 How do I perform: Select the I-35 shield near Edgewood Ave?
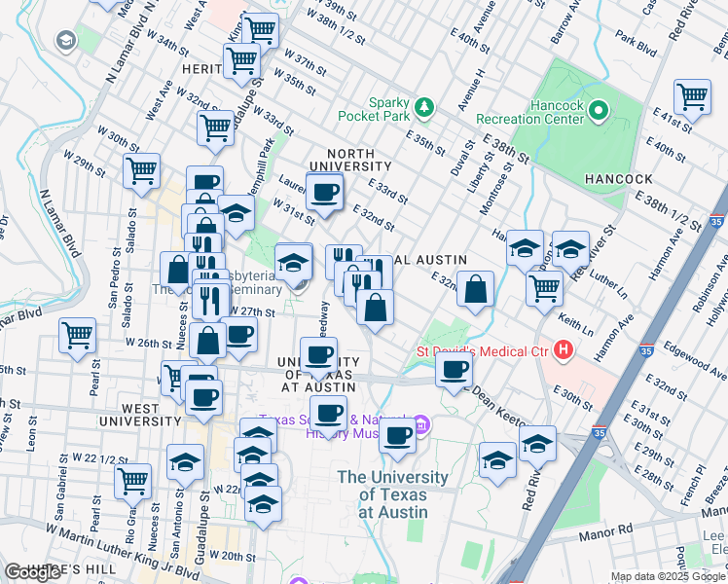646,351
